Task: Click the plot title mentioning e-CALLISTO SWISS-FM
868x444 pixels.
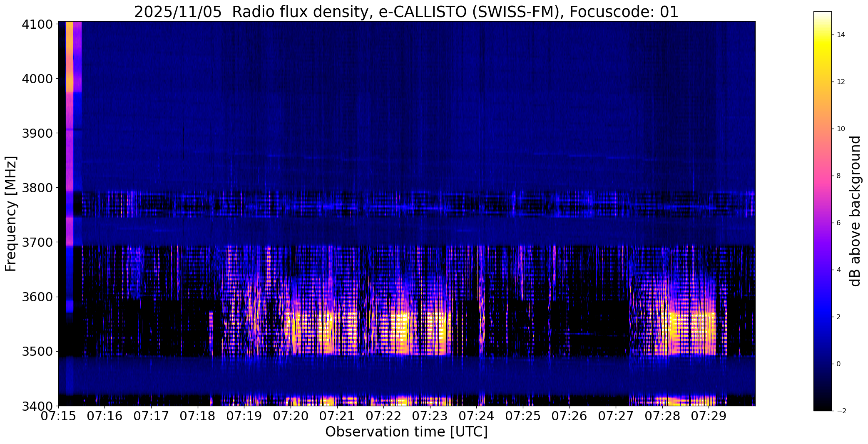Action: pyautogui.click(x=406, y=12)
